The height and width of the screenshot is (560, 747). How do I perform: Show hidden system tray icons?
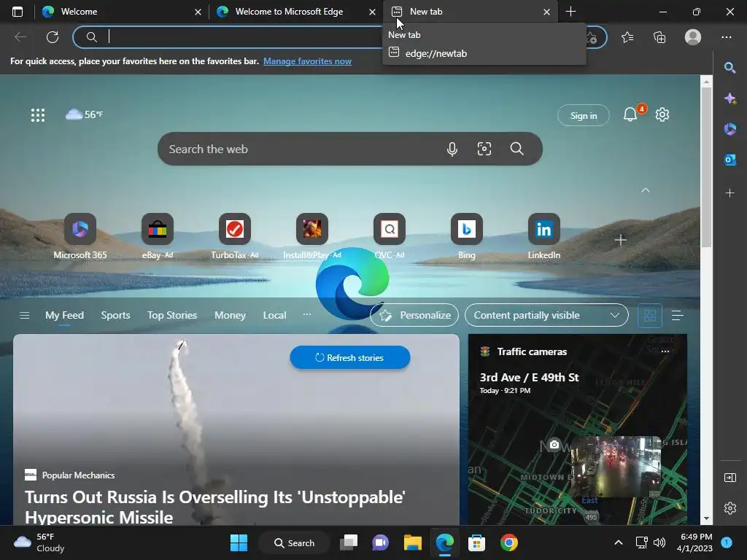pos(619,542)
